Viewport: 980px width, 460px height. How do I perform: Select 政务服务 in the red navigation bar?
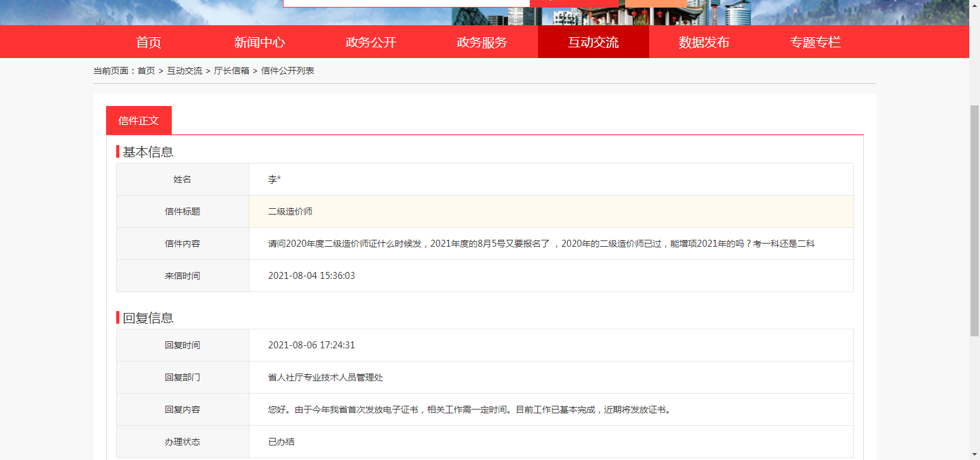482,42
